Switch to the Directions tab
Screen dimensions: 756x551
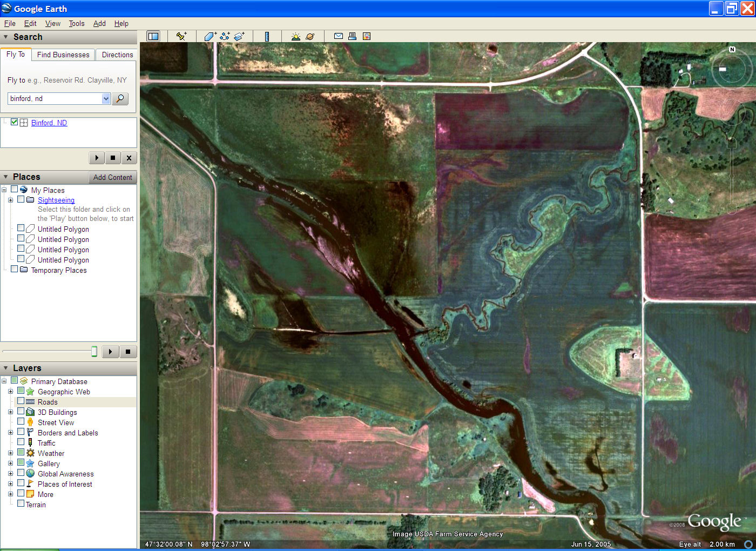tap(117, 55)
